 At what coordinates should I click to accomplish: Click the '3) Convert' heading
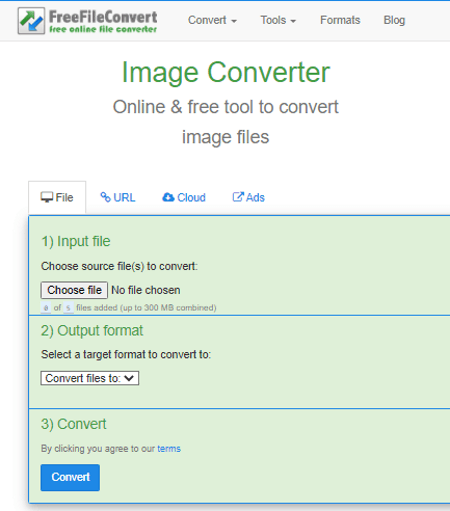coord(74,424)
